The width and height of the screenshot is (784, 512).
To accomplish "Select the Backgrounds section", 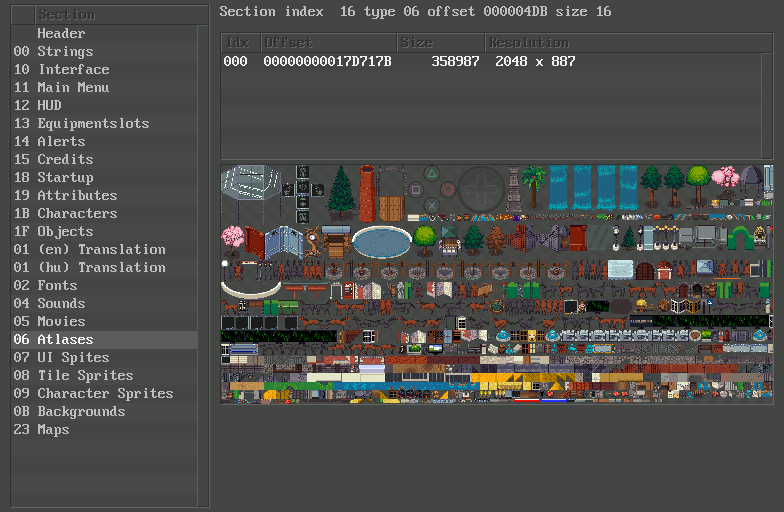I will click(81, 411).
